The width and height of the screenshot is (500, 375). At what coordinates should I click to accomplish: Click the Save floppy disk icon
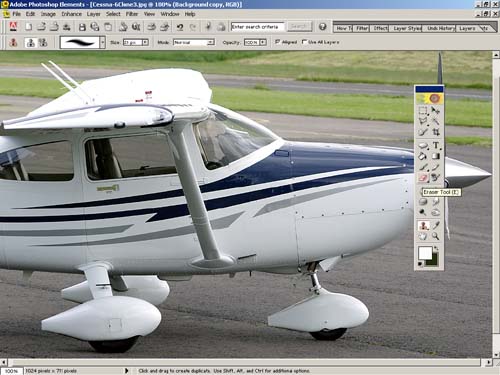click(x=82, y=27)
